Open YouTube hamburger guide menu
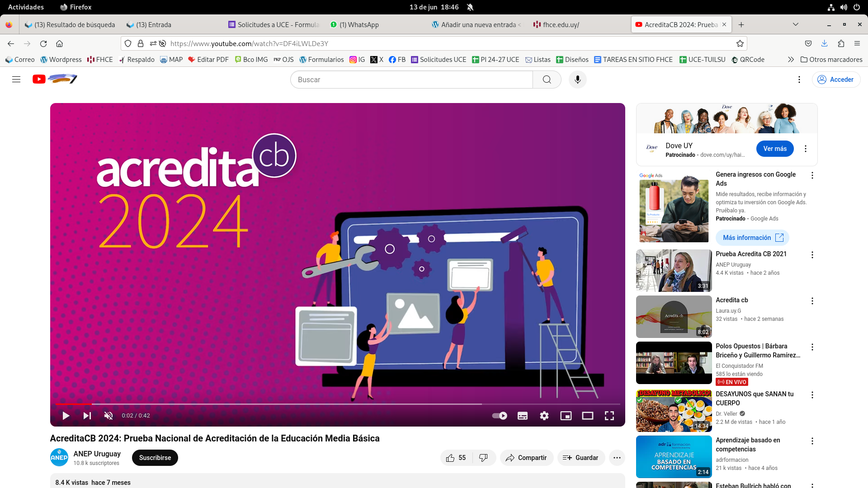Image resolution: width=868 pixels, height=488 pixels. coord(16,80)
